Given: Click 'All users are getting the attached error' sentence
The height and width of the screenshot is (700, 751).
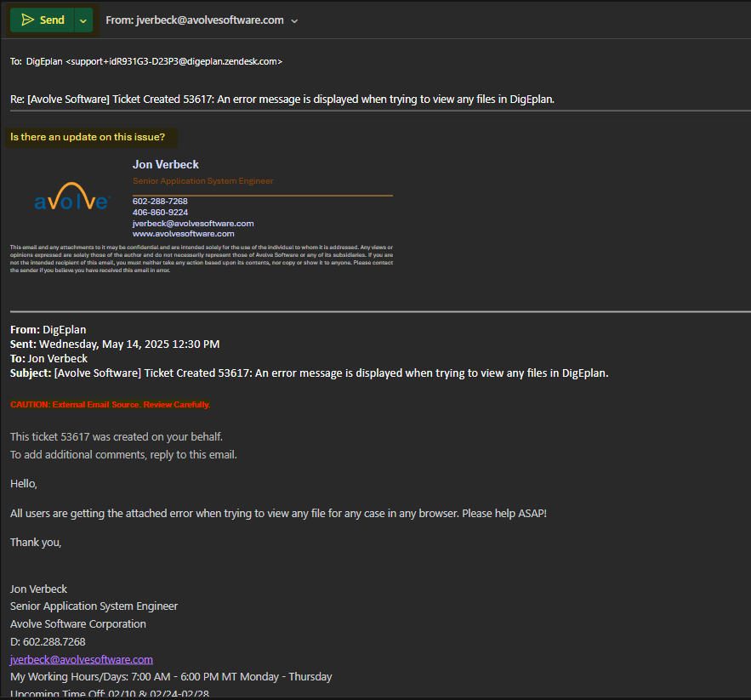Looking at the screenshot, I should [278, 514].
